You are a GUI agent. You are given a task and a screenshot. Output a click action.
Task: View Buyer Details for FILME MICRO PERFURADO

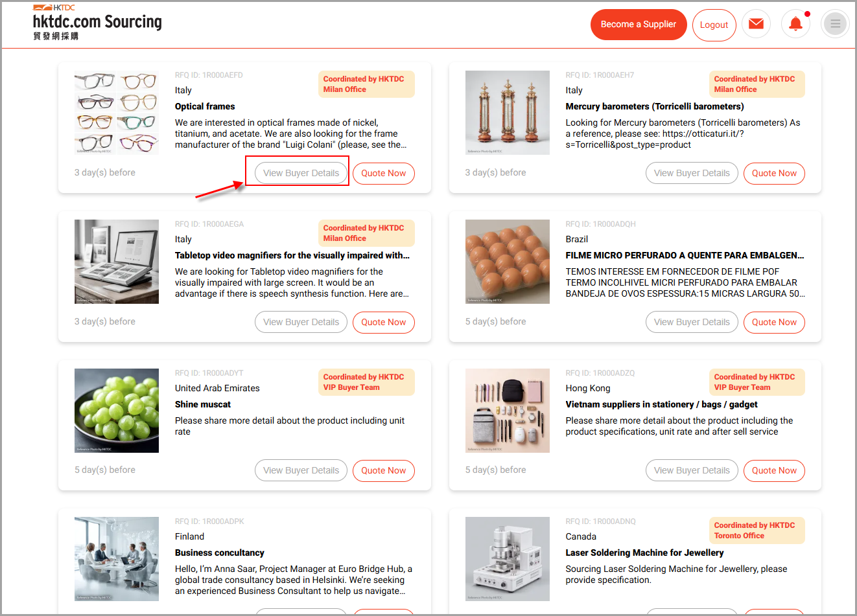click(692, 322)
